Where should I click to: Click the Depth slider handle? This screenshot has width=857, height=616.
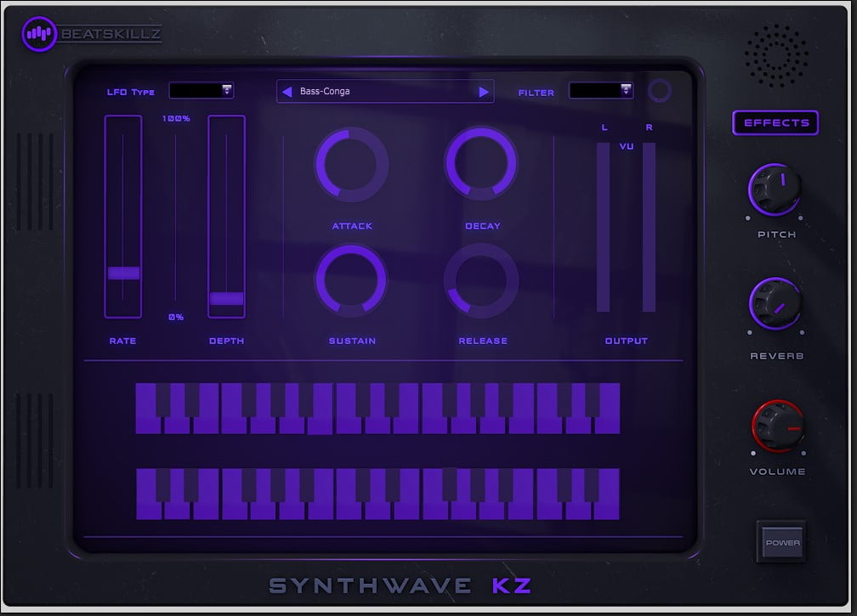226,298
